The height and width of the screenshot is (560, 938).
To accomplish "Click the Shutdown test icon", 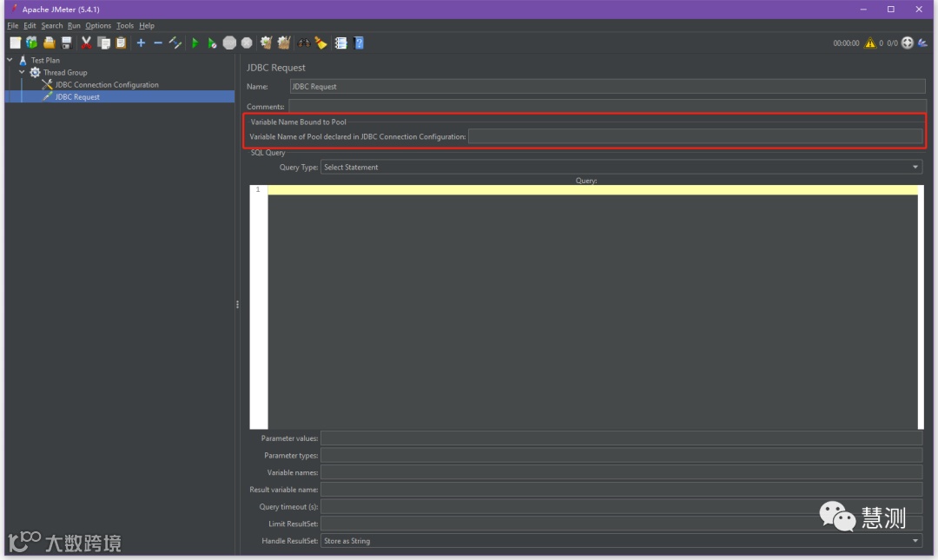I will point(247,43).
